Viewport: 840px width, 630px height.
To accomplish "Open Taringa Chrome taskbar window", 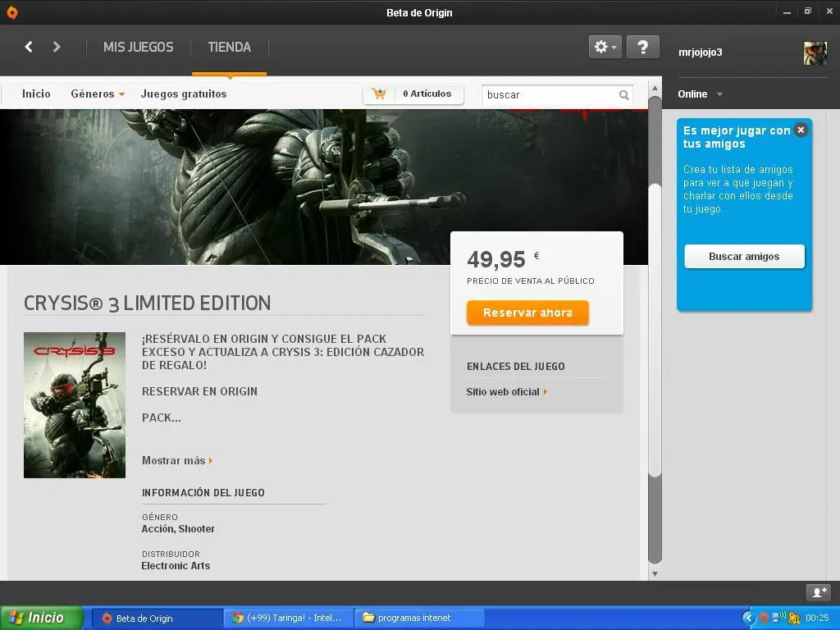I will pos(288,619).
